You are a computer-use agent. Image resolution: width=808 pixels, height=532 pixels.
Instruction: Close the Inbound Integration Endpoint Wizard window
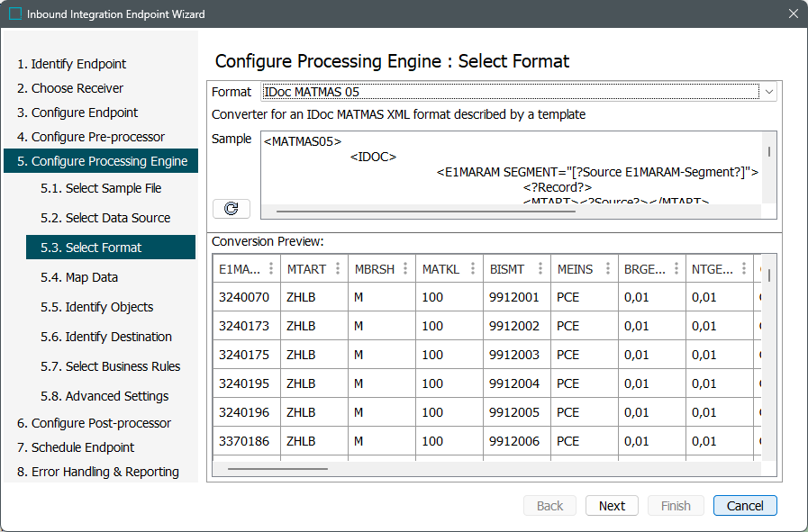click(793, 14)
